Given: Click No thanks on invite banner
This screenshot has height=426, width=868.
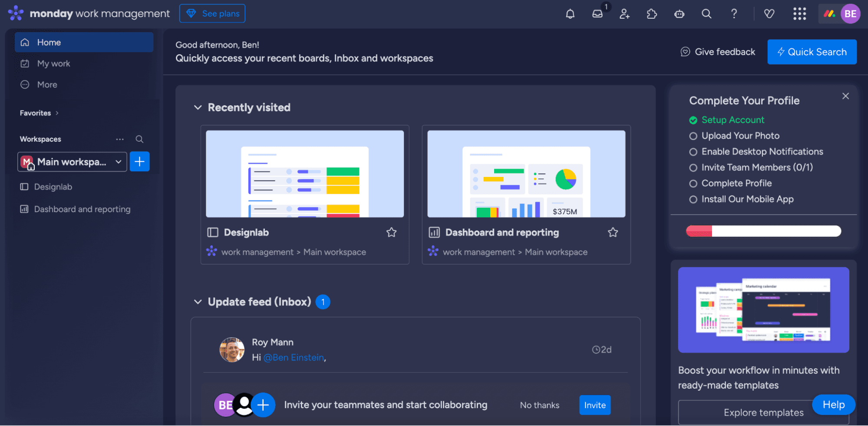Looking at the screenshot, I should click(x=540, y=405).
